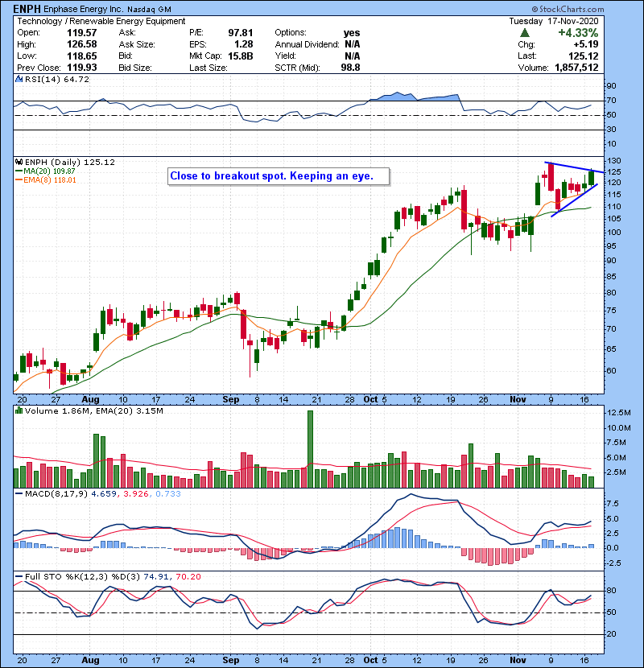The width and height of the screenshot is (644, 668).
Task: Click the stochastic %D value 70.20
Action: 188,576
